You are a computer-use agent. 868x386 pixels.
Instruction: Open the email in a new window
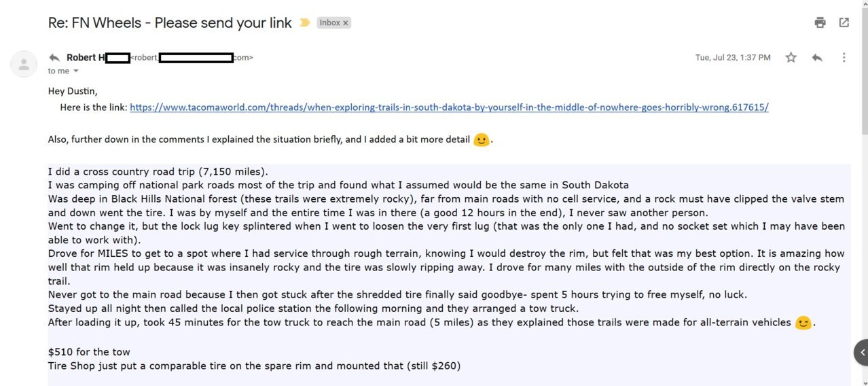(844, 22)
